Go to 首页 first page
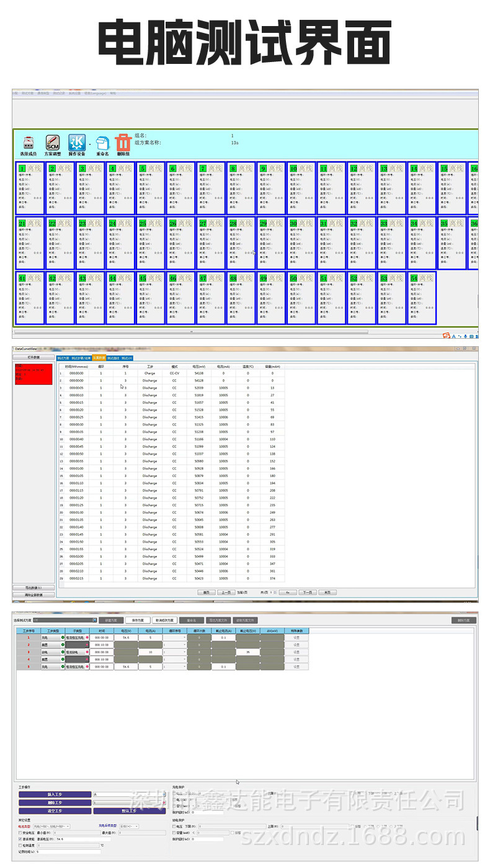 point(206,593)
